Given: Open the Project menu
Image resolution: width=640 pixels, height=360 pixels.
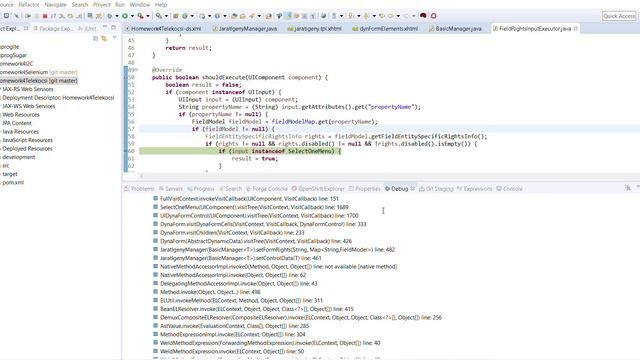Looking at the screenshot, I should click(102, 4).
